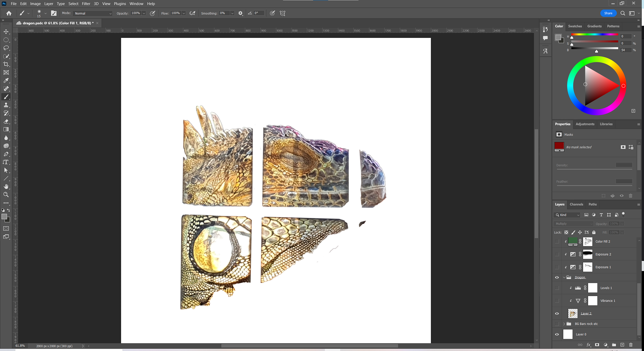This screenshot has width=644, height=351.
Task: Open the Layers blend mode Multiply dropdown
Action: click(x=574, y=223)
